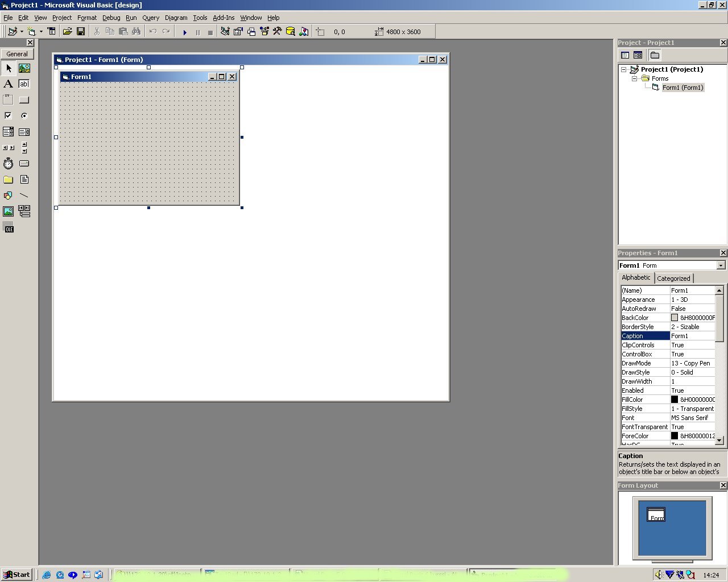This screenshot has height=582, width=728.
Task: Open the Add Project dropdown arrow
Action: [22, 32]
